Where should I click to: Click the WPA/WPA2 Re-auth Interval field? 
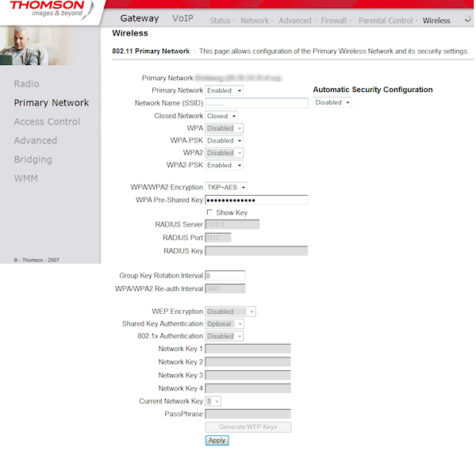pos(225,289)
